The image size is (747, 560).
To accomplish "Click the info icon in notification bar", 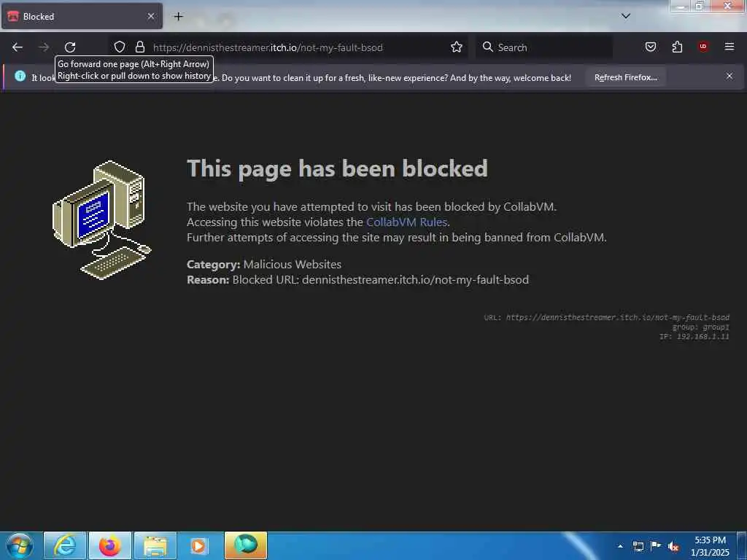I will pos(20,76).
